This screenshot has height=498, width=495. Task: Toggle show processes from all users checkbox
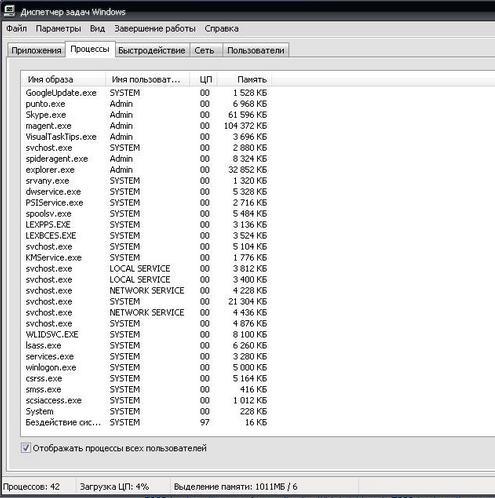point(26,448)
